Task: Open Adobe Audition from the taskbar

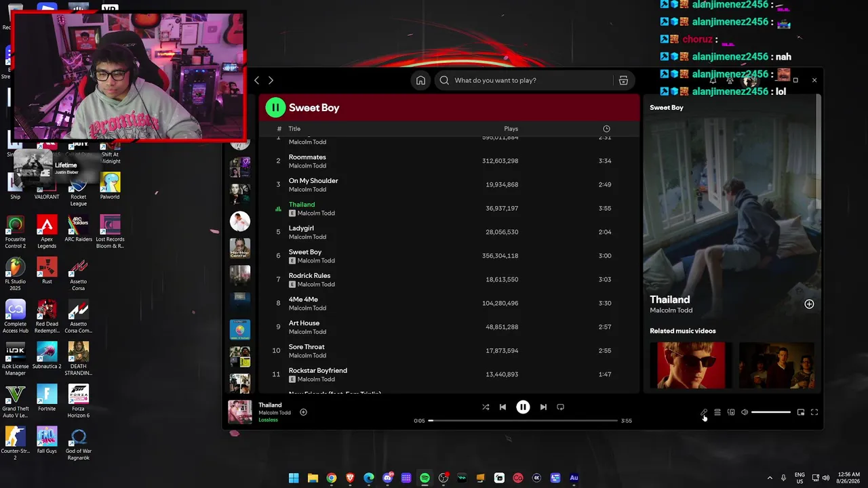Action: tap(574, 478)
